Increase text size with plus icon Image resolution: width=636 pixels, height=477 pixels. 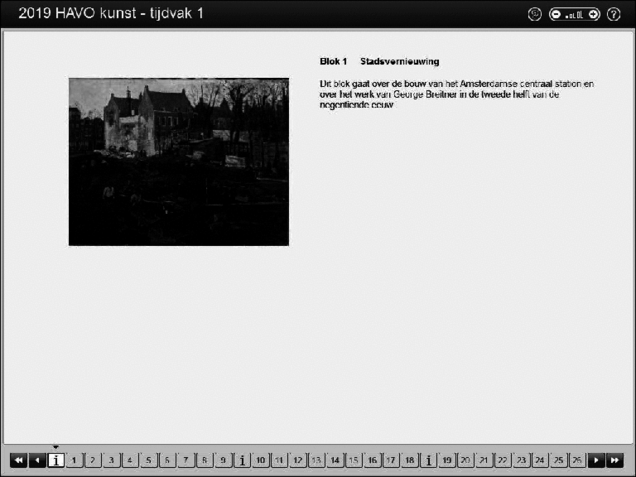(x=593, y=15)
